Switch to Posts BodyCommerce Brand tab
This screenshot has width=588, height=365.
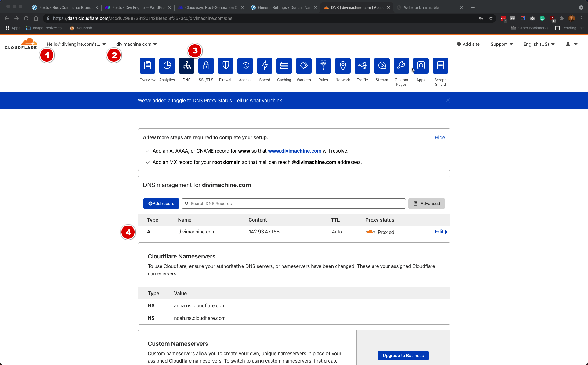[65, 8]
